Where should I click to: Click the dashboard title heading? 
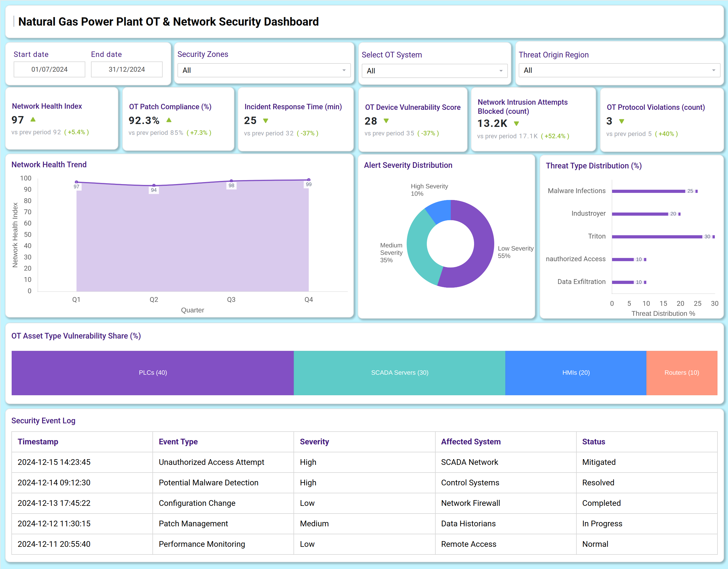click(168, 22)
